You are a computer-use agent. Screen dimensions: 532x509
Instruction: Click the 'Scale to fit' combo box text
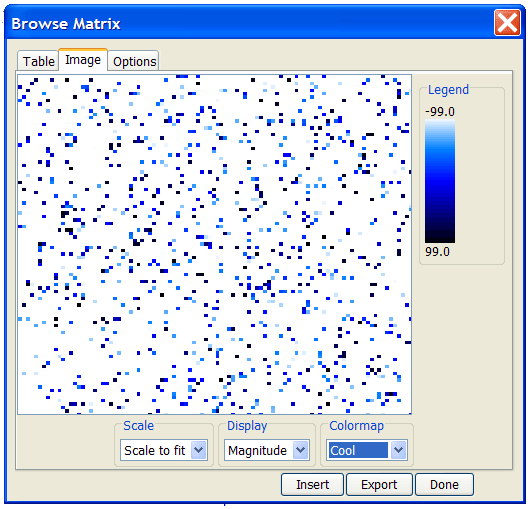pyautogui.click(x=155, y=450)
